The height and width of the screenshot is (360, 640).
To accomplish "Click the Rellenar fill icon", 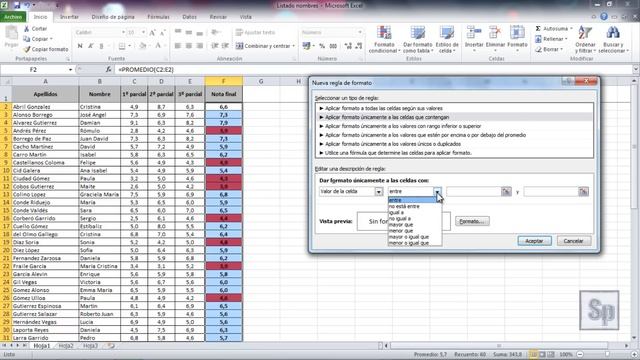I will [538, 39].
